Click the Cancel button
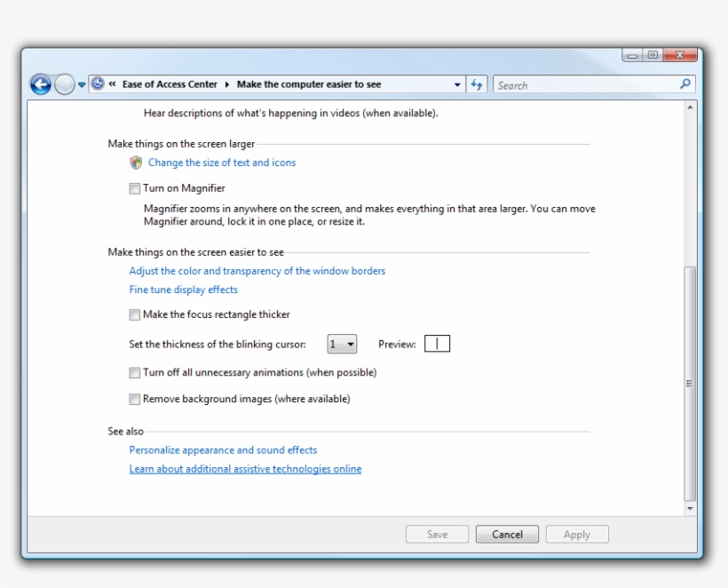 [507, 534]
